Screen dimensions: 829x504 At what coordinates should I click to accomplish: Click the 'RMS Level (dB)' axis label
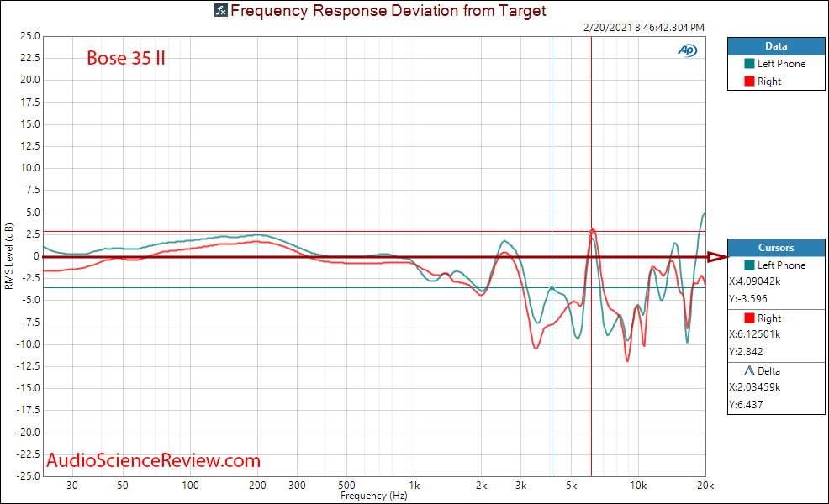pos(8,256)
